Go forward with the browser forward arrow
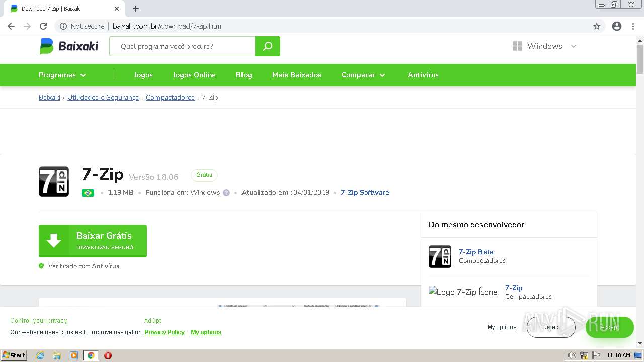The image size is (644, 362). 27,26
